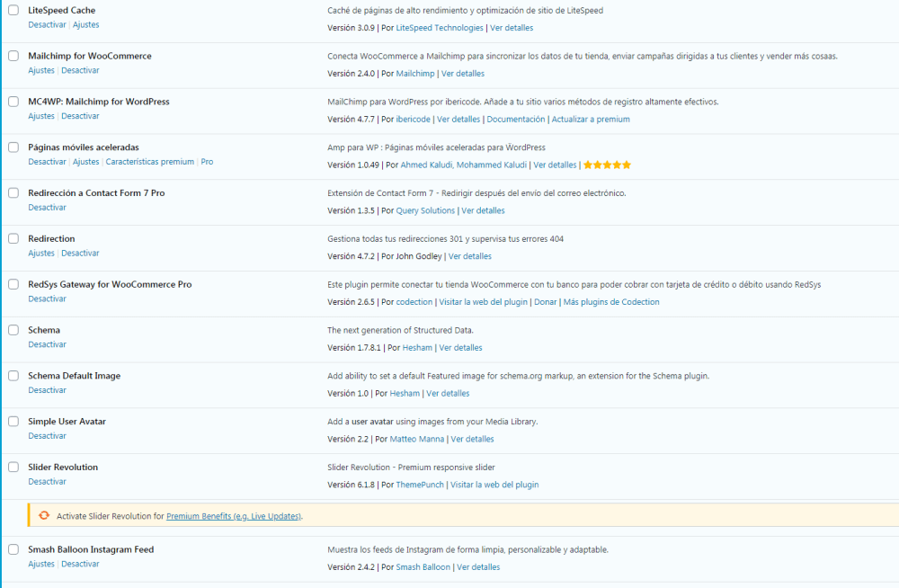Screen dimensions: 899x588
Task: Click the Actualizar a premium link
Action: tap(591, 120)
